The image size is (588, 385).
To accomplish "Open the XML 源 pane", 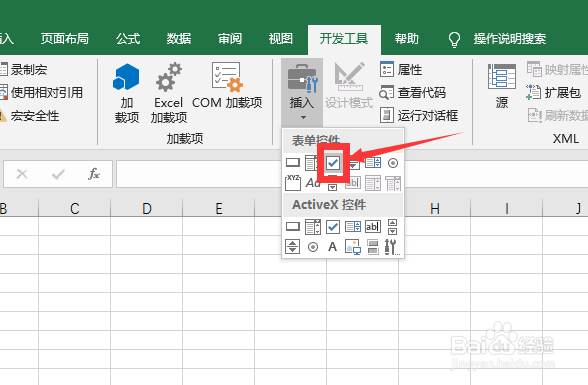I will (502, 86).
